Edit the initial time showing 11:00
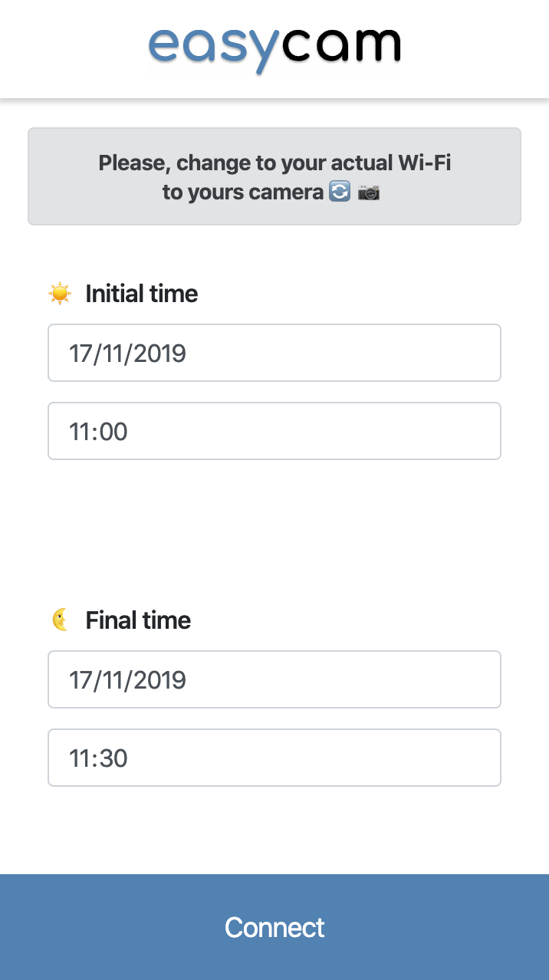Image resolution: width=549 pixels, height=980 pixels. click(x=274, y=431)
